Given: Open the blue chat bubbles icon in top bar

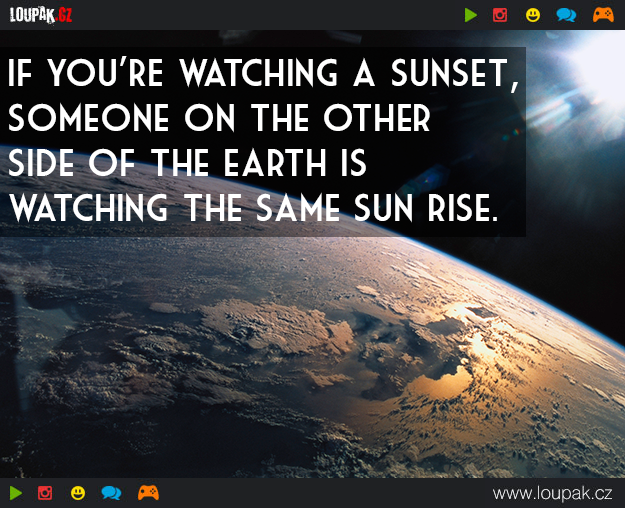Looking at the screenshot, I should (566, 15).
